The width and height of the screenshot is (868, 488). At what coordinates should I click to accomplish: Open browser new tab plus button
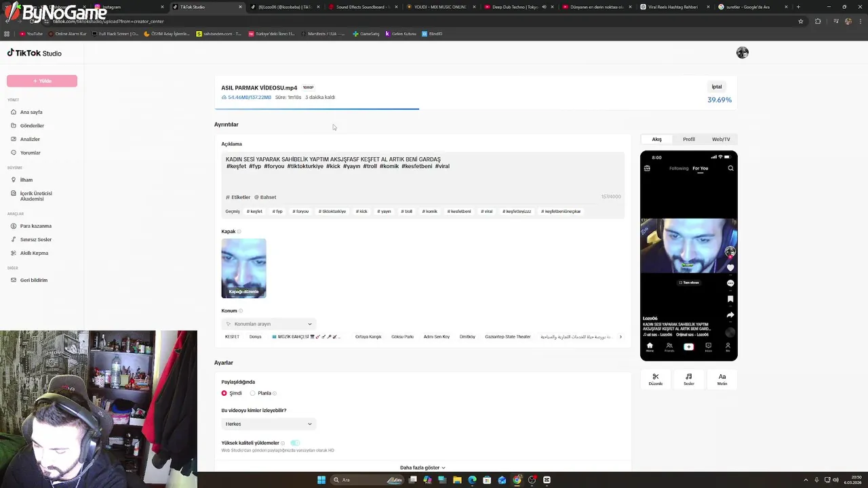[798, 7]
